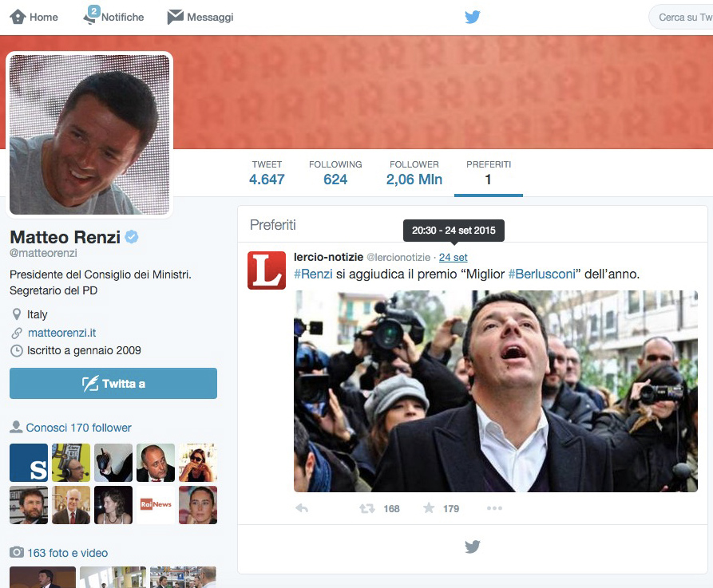Click the Twitter bird logo in header
Screen dimensions: 713x588
473,17
